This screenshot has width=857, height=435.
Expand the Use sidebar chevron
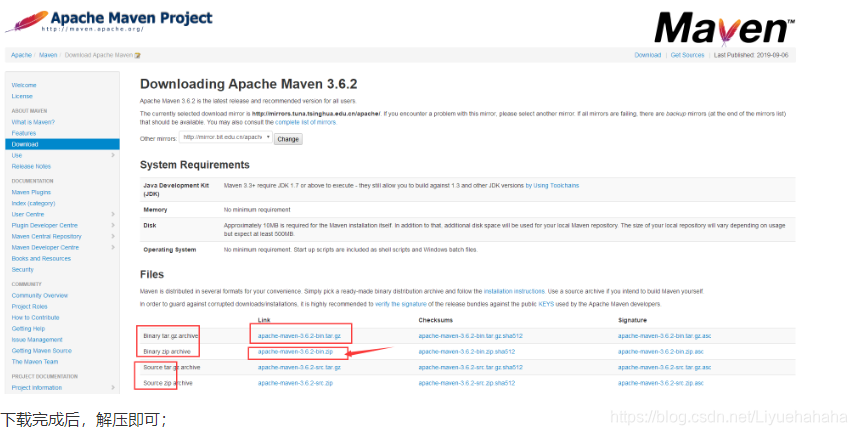(113, 155)
